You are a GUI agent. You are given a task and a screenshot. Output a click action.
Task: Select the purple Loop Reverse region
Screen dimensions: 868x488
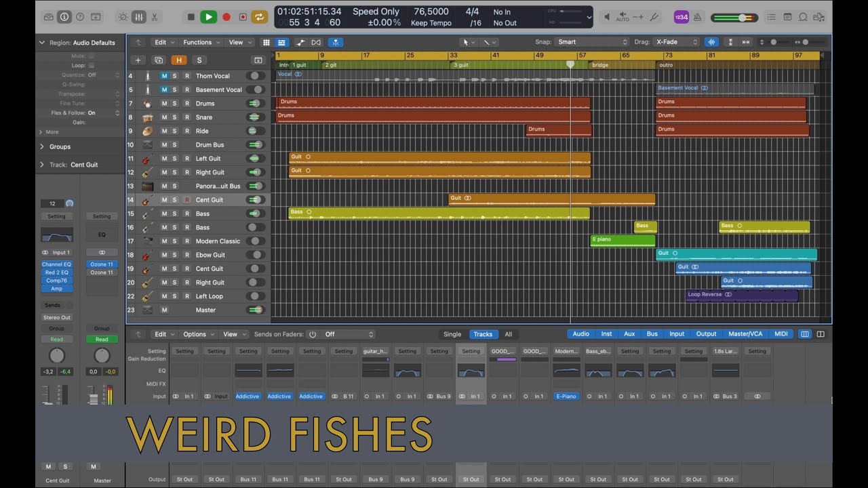tap(742, 296)
